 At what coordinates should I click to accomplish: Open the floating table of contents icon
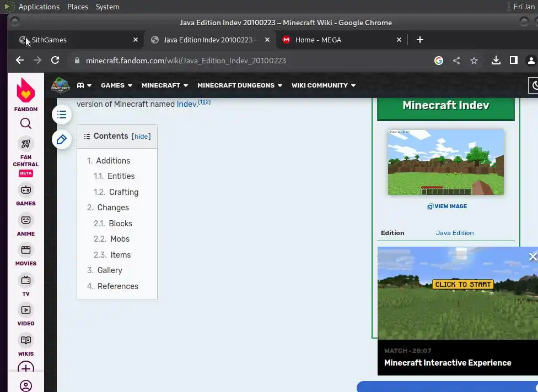pyautogui.click(x=62, y=115)
